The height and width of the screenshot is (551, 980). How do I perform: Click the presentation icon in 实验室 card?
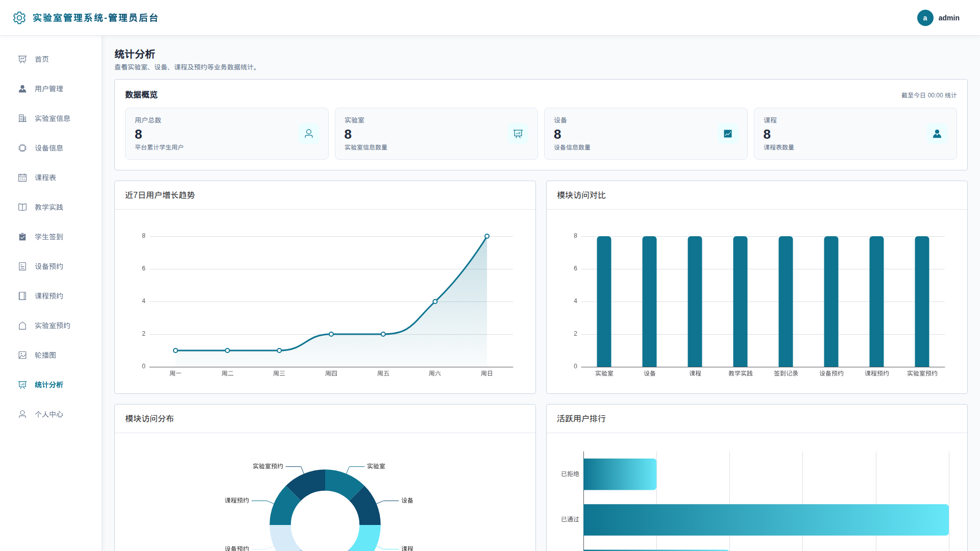pos(518,134)
